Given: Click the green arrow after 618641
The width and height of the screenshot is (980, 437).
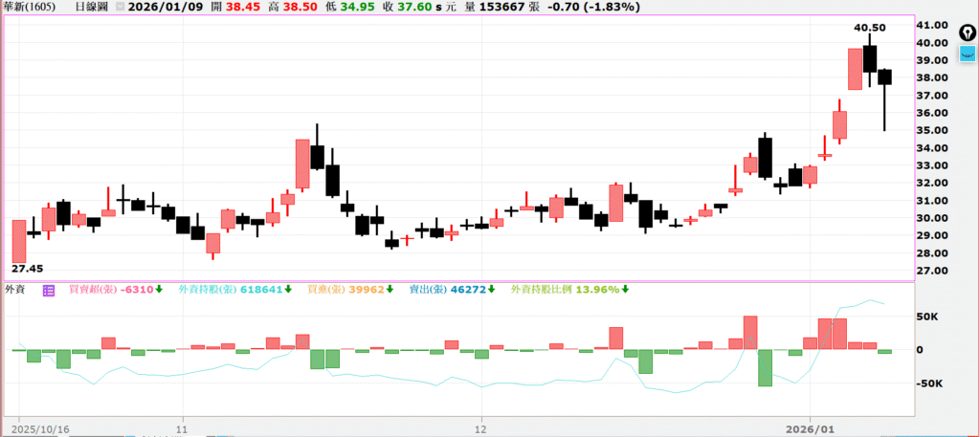Looking at the screenshot, I should point(289,289).
